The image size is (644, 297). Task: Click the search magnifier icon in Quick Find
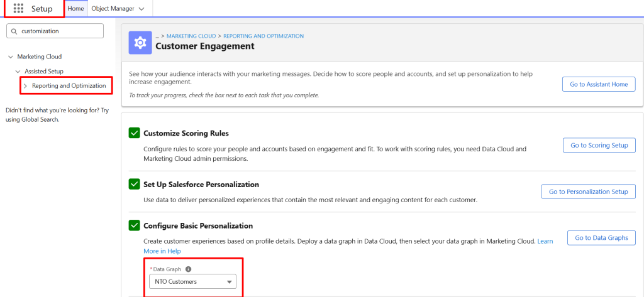14,31
